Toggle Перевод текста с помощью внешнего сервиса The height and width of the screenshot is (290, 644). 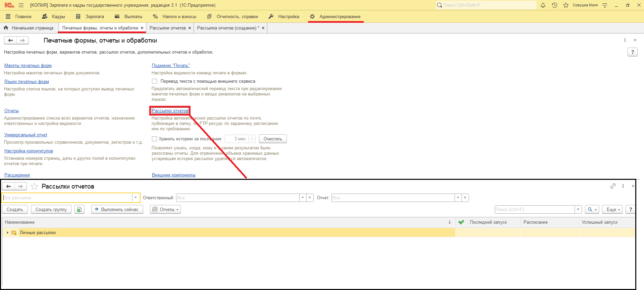tap(155, 81)
